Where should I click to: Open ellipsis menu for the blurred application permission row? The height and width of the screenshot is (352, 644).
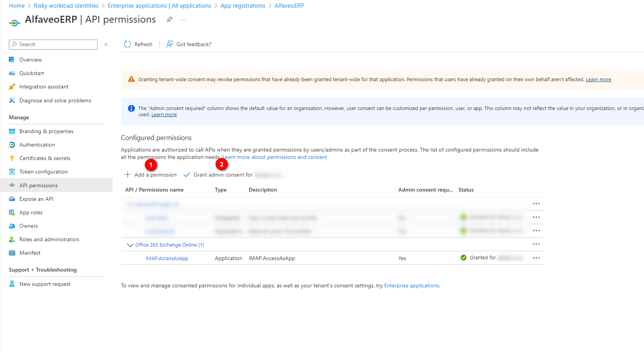click(x=536, y=231)
